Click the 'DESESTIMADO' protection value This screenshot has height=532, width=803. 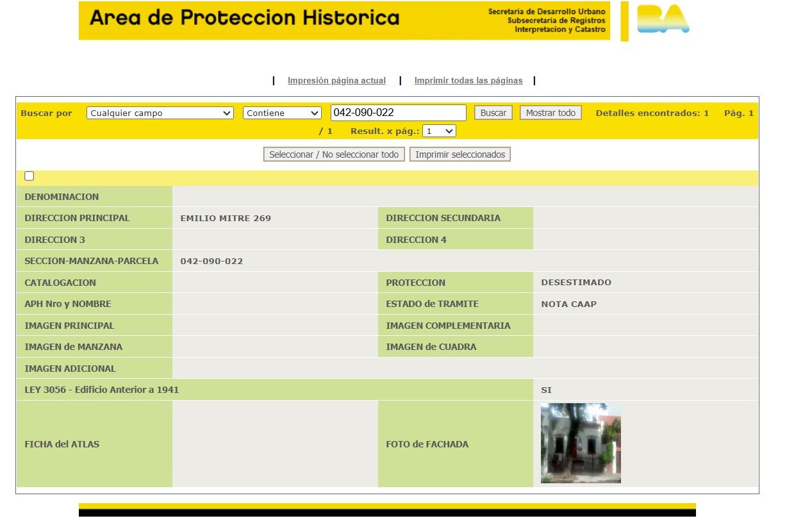point(576,283)
